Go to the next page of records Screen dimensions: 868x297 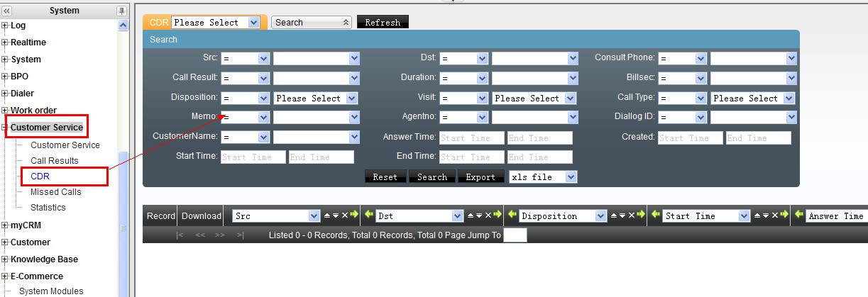click(x=220, y=235)
